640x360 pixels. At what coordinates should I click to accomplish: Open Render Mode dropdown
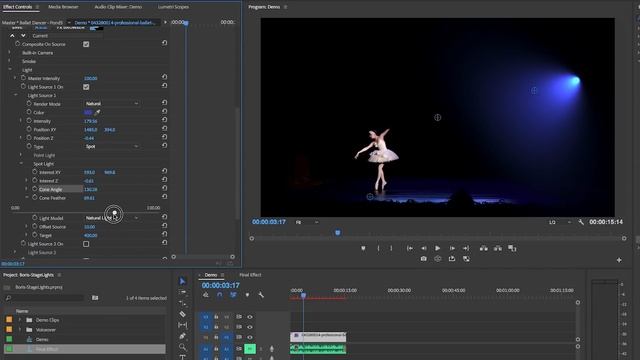[112, 104]
